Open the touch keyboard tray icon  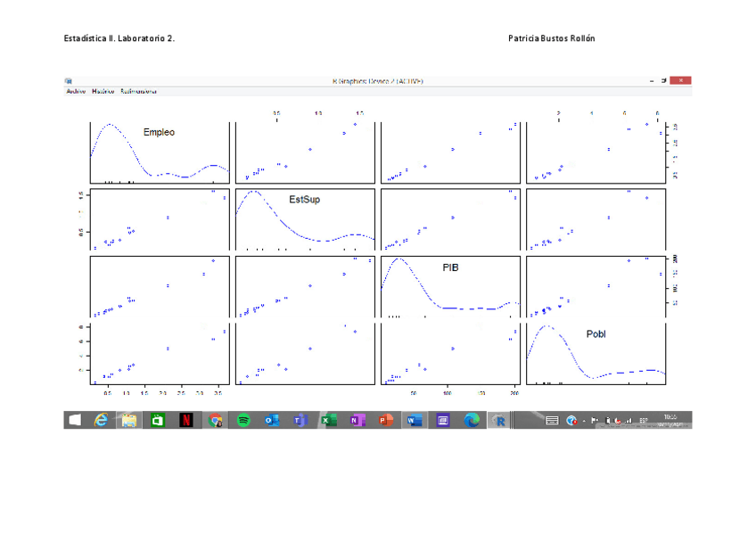[552, 420]
